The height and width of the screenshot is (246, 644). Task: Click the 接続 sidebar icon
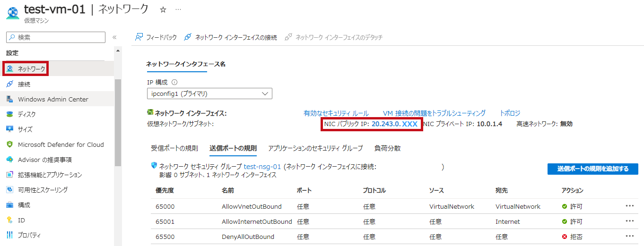tap(10, 84)
